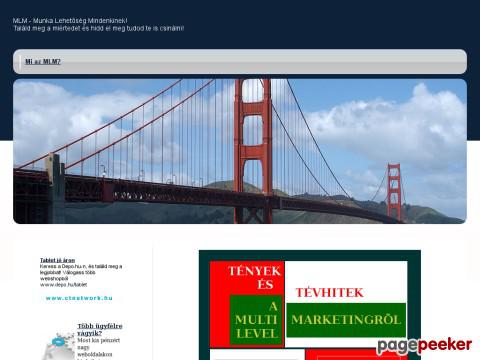Screen dimensions: 480x360
Task: Click the green 'A MULTI LEVEL' box
Action: 256,320
